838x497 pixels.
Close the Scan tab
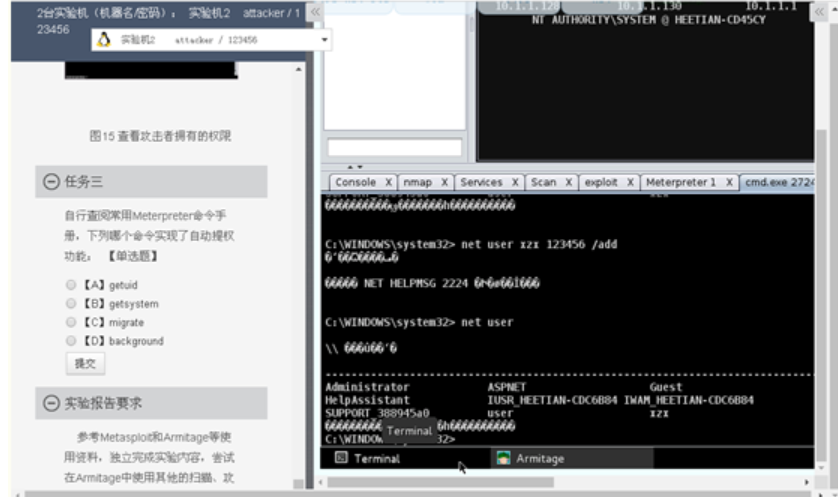(x=569, y=182)
